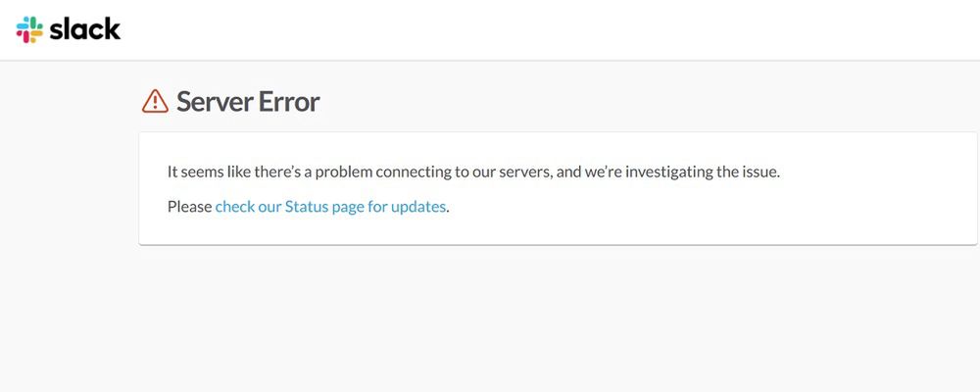Viewport: 980px width, 392px height.
Task: Click the colorful Slack hashtag logo icon
Action: click(x=29, y=29)
